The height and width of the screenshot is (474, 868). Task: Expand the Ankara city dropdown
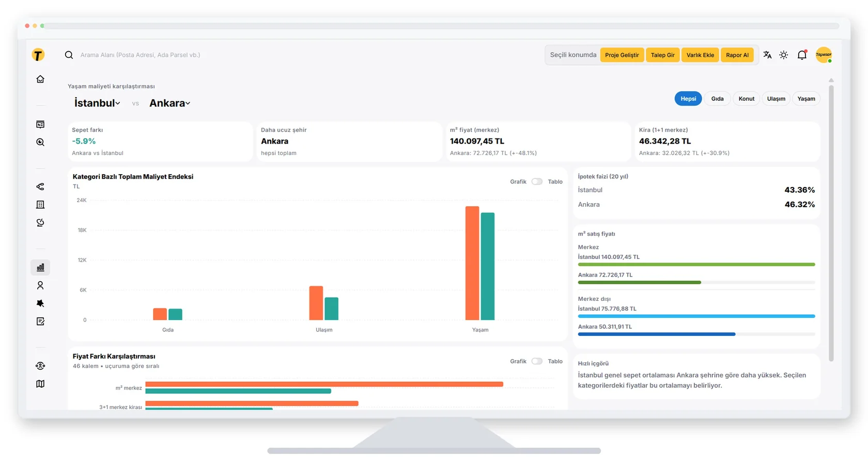tap(170, 103)
